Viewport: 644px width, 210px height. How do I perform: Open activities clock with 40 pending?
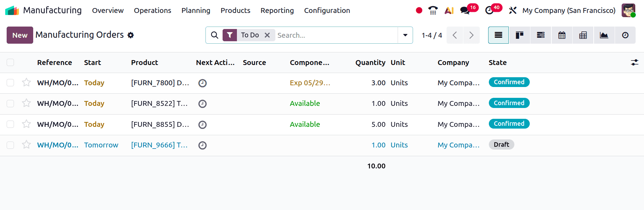(x=490, y=10)
